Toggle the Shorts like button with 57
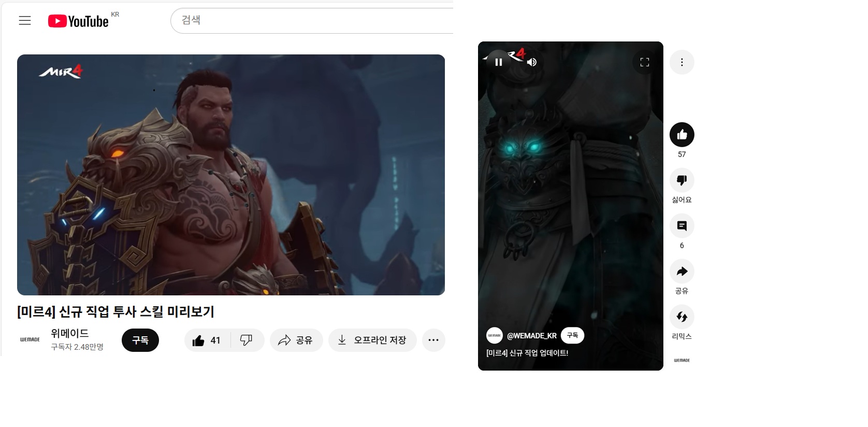Image resolution: width=868 pixels, height=427 pixels. 682,135
